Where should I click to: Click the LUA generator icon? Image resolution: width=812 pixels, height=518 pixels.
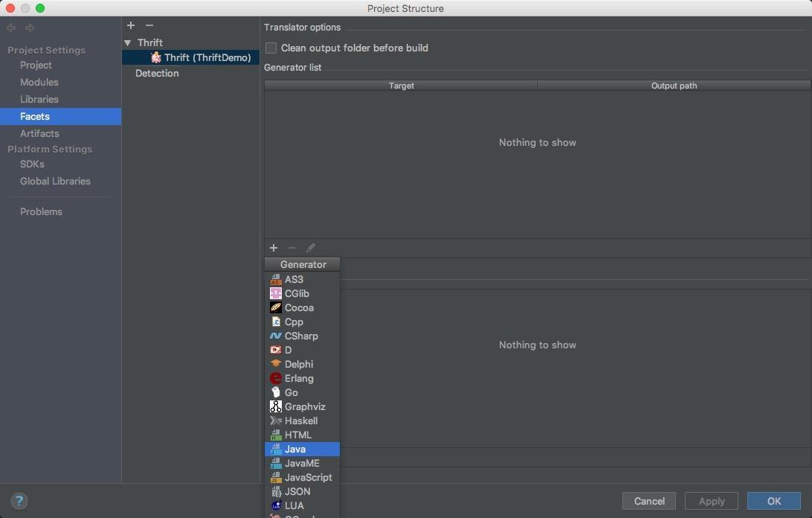pos(275,505)
